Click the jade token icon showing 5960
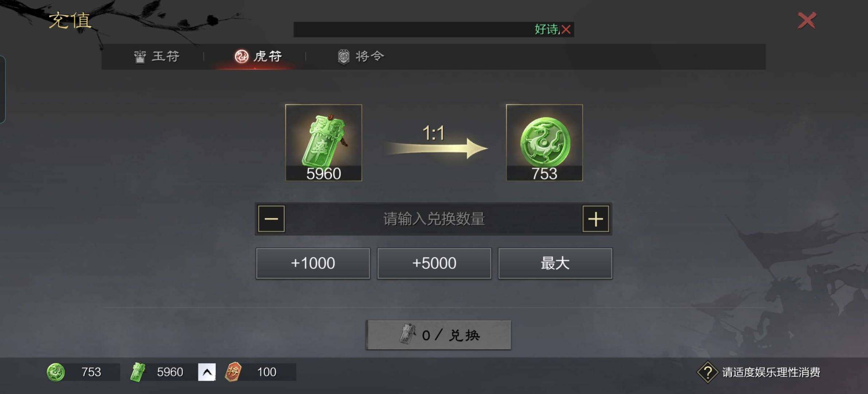The image size is (868, 394). (x=324, y=142)
